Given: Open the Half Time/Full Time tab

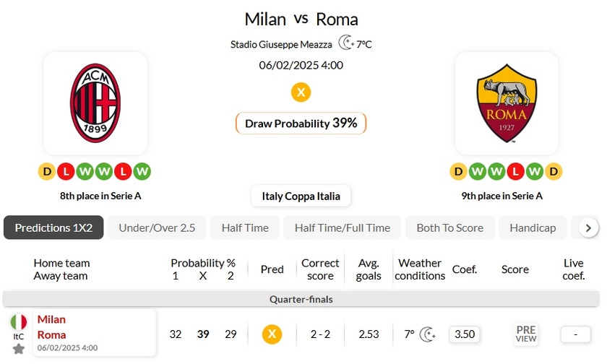Looking at the screenshot, I should (342, 227).
